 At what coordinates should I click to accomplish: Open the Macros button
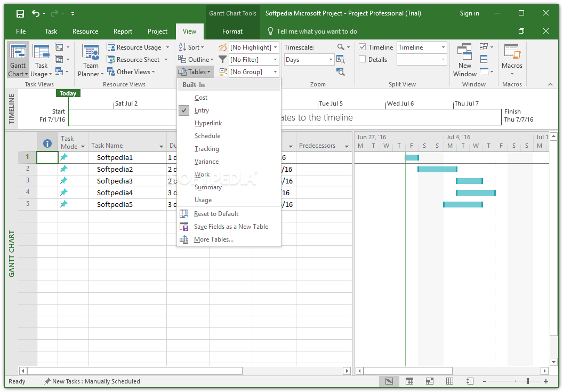(x=512, y=54)
